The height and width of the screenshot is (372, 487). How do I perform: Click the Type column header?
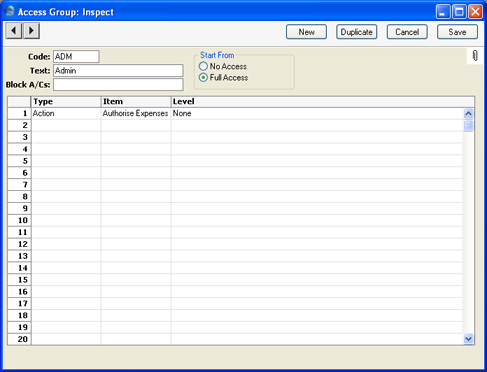coord(66,102)
